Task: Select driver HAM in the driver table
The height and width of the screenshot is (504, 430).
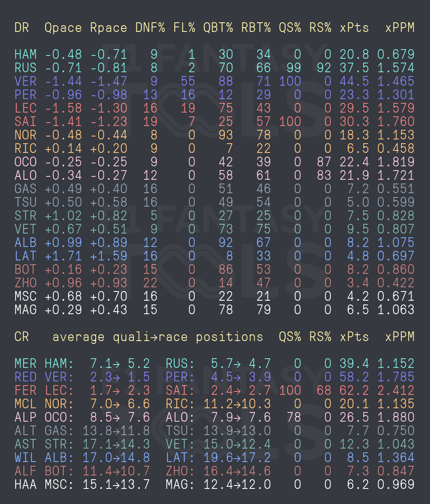Action: click(25, 54)
